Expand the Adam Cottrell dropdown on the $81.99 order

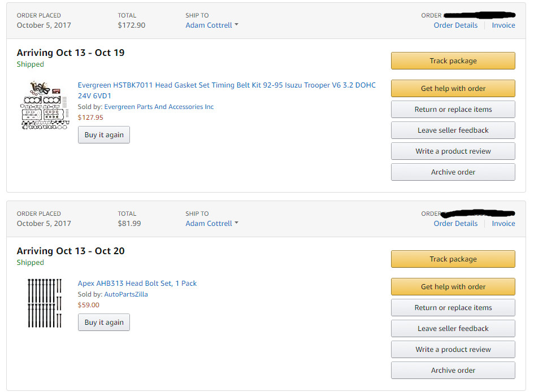212,224
